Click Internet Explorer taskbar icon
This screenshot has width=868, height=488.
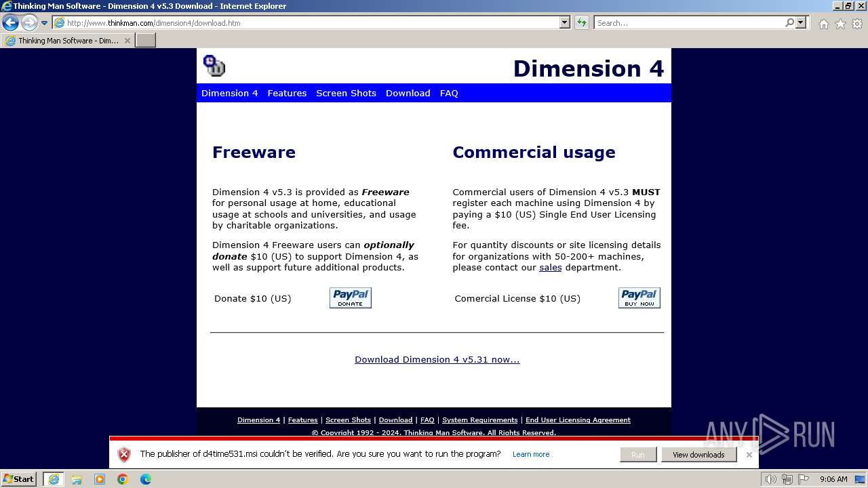(x=53, y=479)
